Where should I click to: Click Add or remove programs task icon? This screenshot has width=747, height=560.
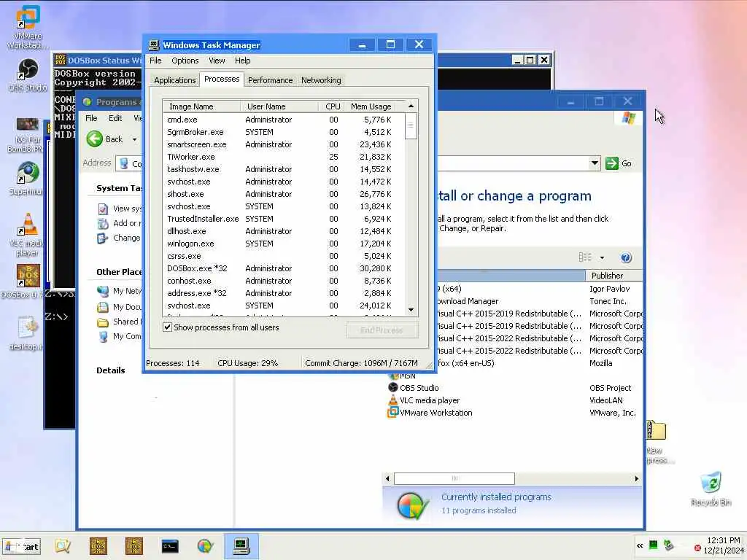[103, 223]
